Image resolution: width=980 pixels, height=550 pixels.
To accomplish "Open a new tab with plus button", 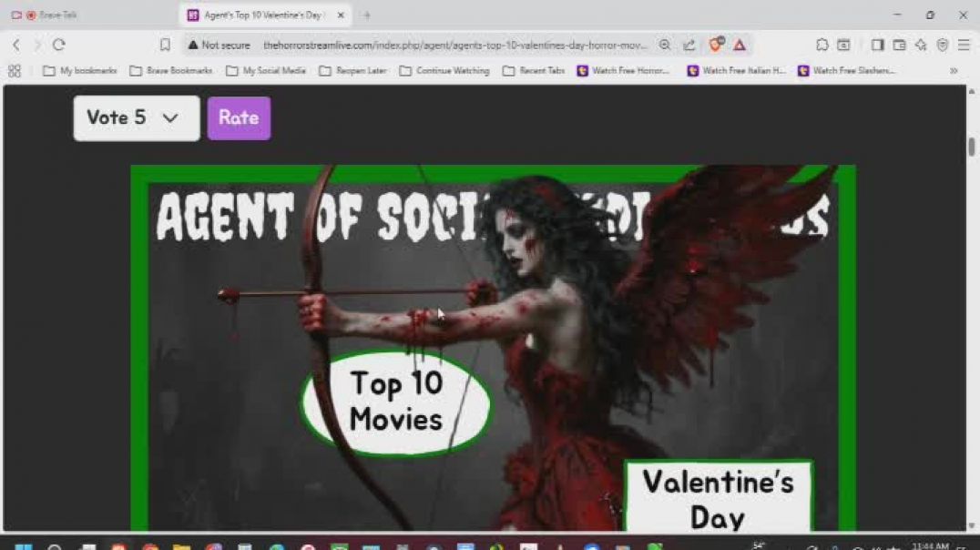I will [x=367, y=15].
